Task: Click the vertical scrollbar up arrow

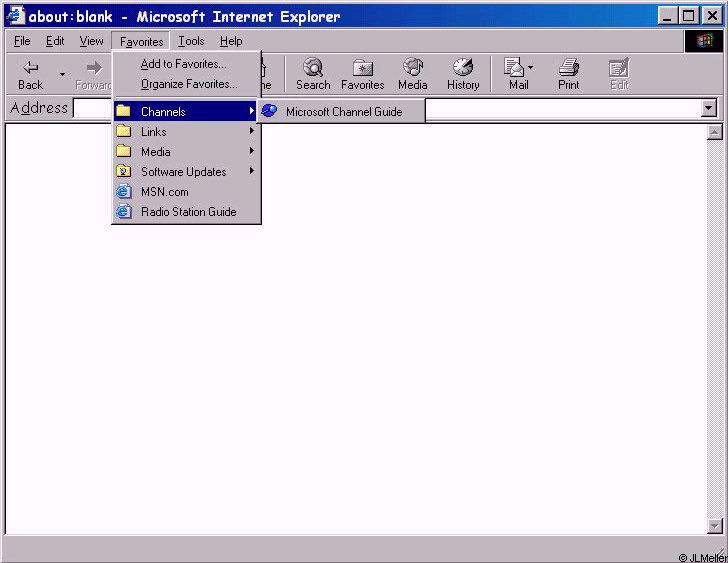Action: [715, 132]
